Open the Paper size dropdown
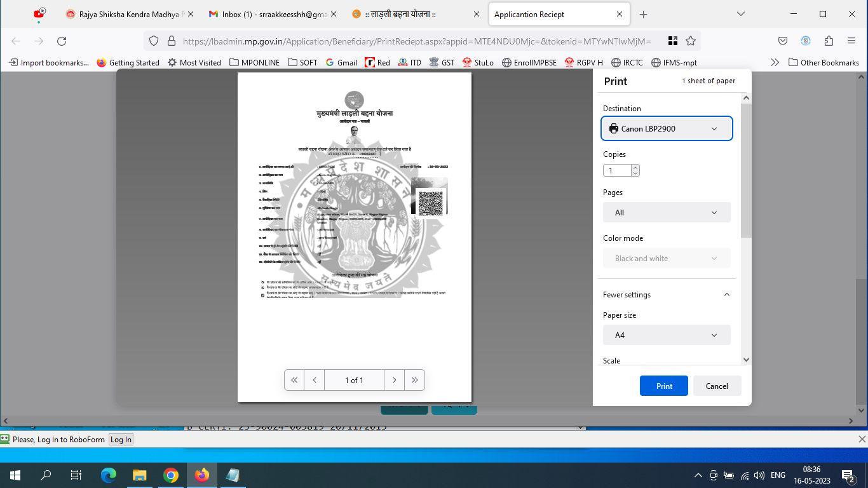868x488 pixels. click(666, 335)
